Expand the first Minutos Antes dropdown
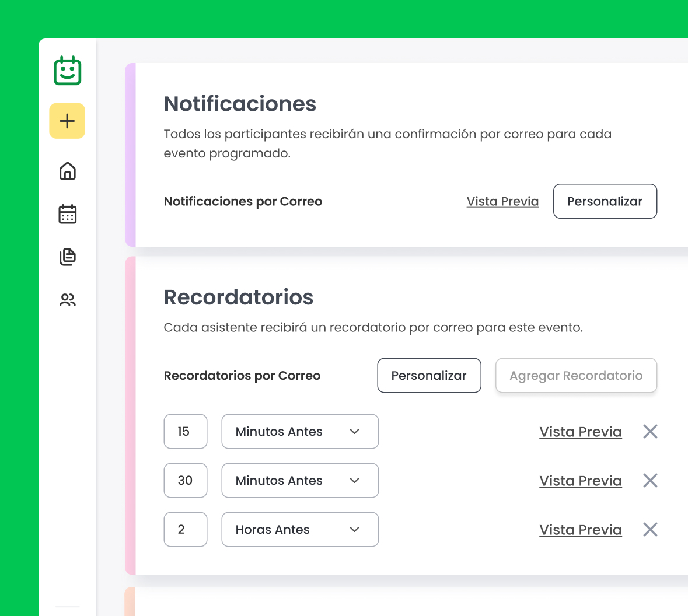The image size is (688, 616). tap(300, 432)
